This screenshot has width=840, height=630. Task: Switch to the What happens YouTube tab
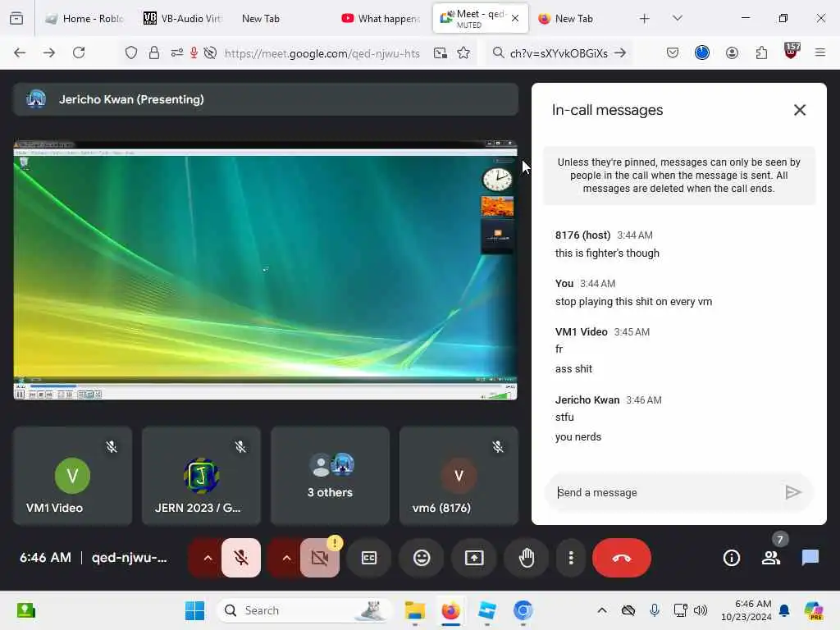pyautogui.click(x=381, y=19)
